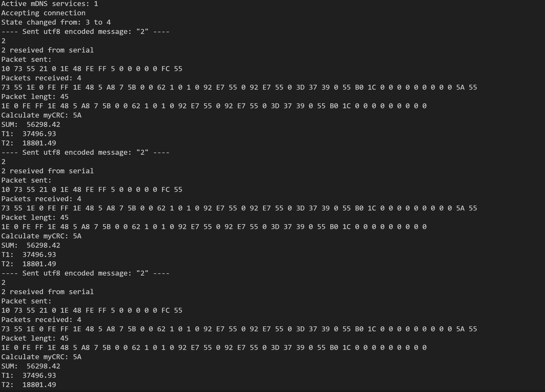Click the first "SUM: 56298.42" line
The image size is (545, 392).
coord(31,125)
